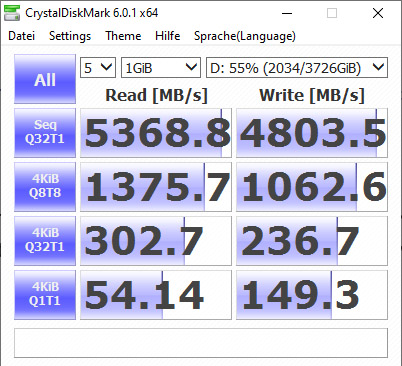Open the Settings menu

coord(70,36)
